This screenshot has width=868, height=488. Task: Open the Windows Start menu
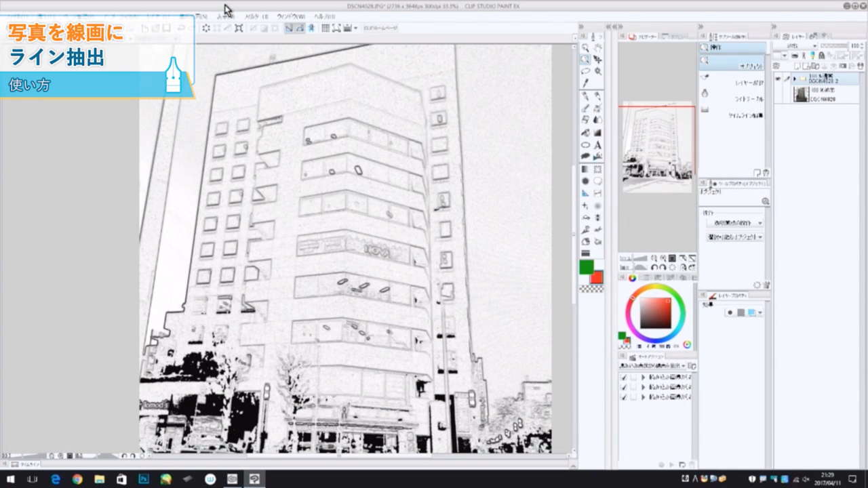11,479
